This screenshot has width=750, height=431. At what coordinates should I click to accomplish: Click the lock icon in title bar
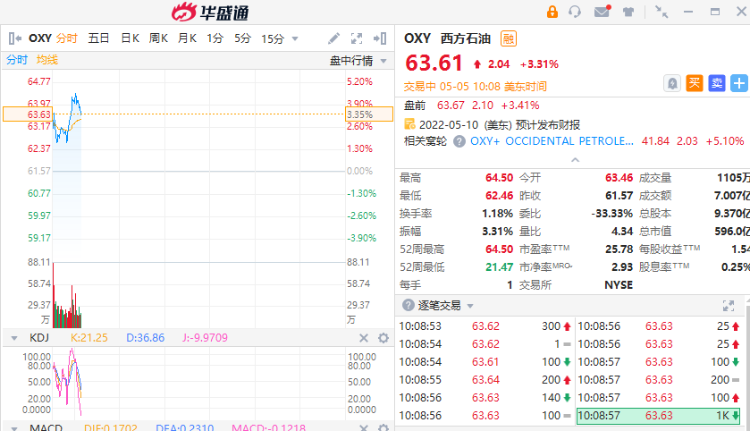tap(552, 12)
